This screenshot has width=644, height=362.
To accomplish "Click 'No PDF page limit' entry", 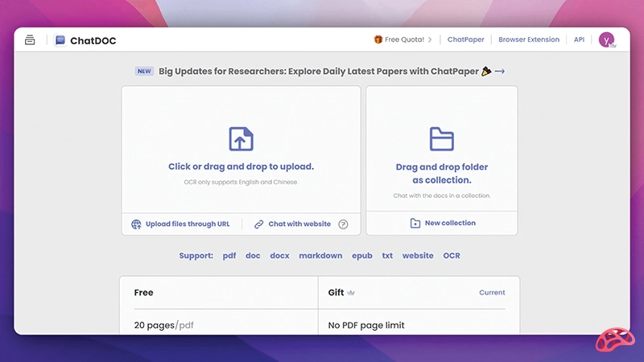I will 366,325.
